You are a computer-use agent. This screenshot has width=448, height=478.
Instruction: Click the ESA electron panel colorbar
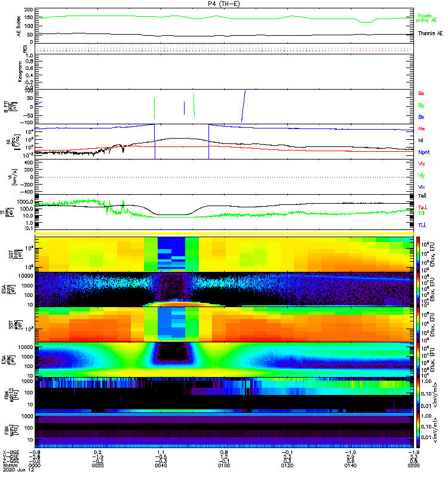click(418, 360)
